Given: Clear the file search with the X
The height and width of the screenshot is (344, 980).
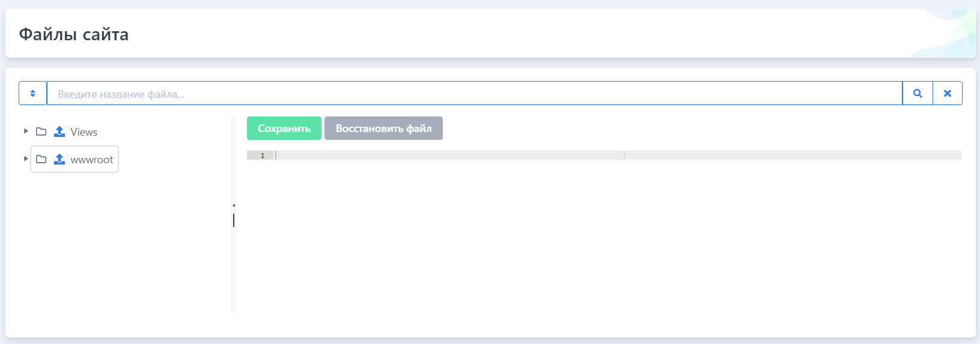Looking at the screenshot, I should point(948,93).
